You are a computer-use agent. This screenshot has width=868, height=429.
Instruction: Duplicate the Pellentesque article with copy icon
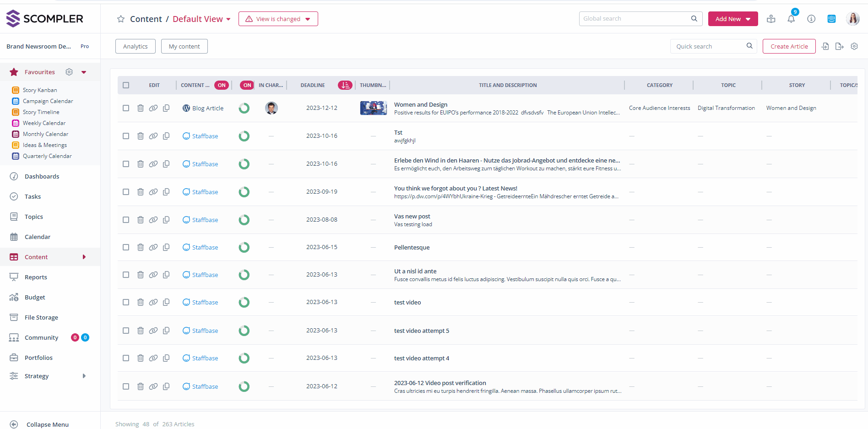click(166, 247)
